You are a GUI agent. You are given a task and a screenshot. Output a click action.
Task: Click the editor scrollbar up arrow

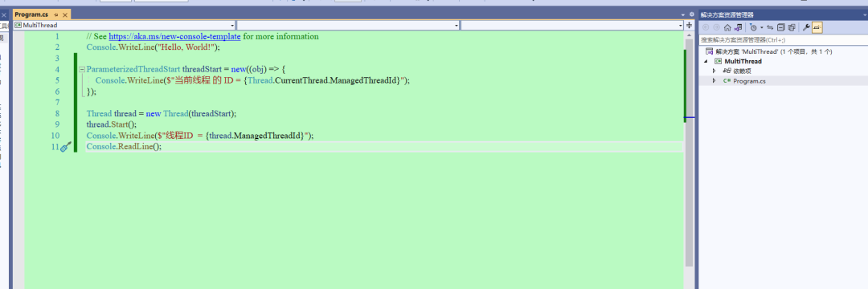coord(690,35)
